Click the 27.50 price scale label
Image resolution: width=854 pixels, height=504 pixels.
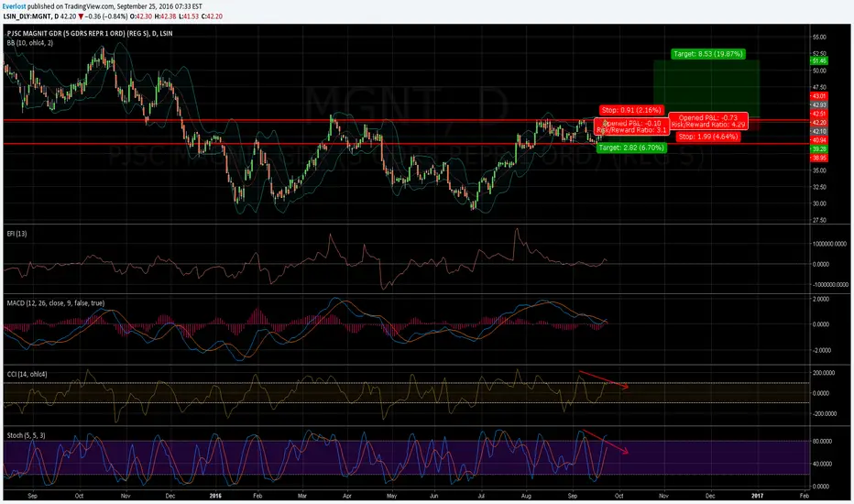(x=819, y=220)
